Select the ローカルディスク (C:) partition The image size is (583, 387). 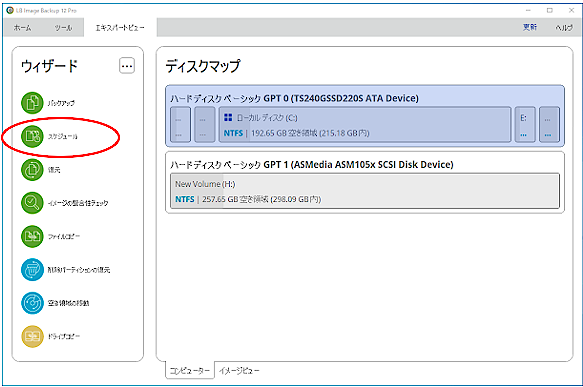pyautogui.click(x=365, y=125)
